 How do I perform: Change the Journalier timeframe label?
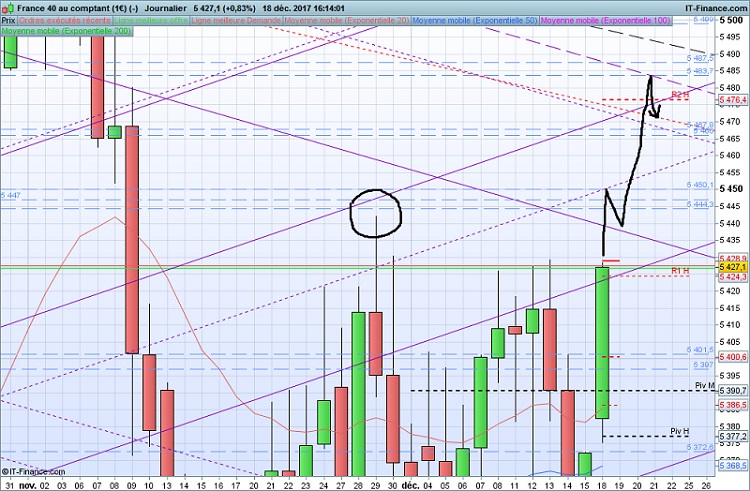pos(165,8)
